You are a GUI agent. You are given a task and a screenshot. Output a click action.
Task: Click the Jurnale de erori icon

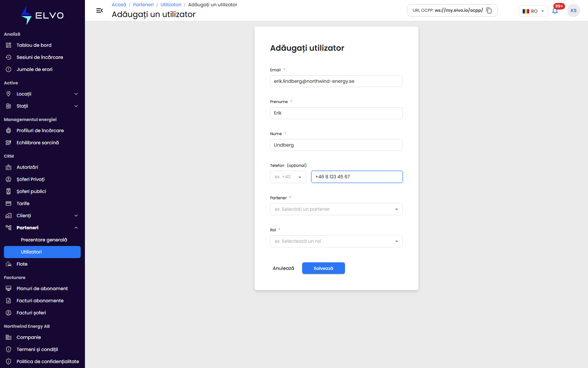[8, 70]
